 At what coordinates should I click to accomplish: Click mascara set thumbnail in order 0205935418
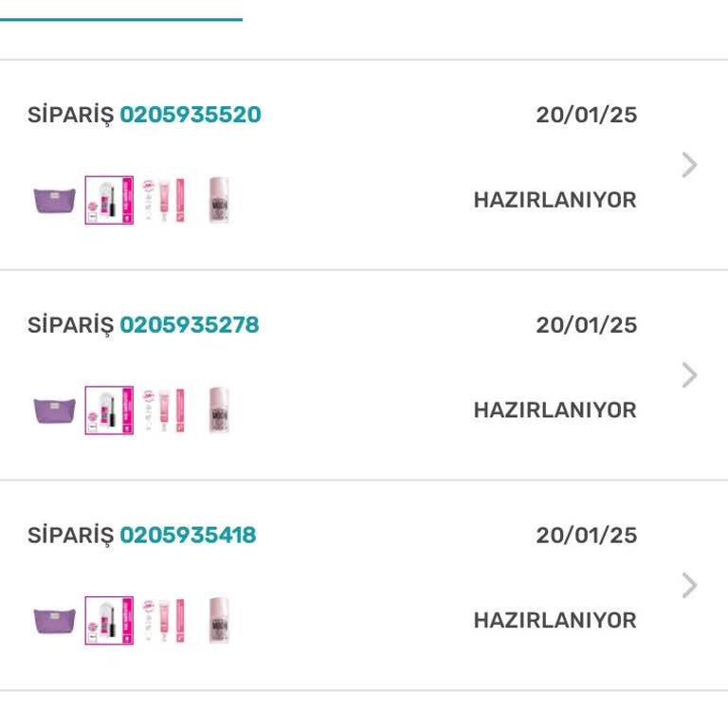109,621
